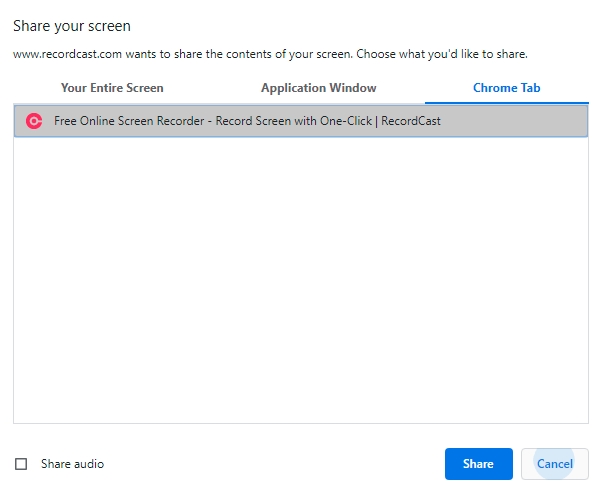
Task: Click the RecordCast favicon in the tab list
Action: click(33, 121)
